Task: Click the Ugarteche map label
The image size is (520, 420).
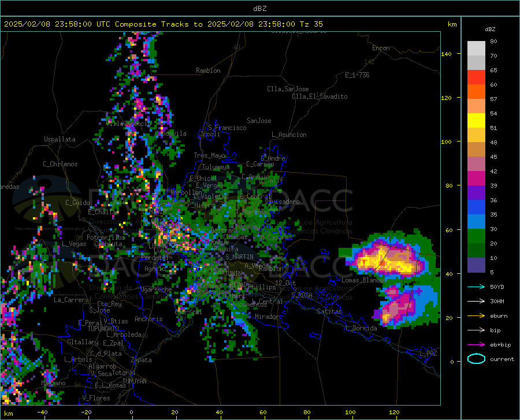Action: tap(156, 289)
